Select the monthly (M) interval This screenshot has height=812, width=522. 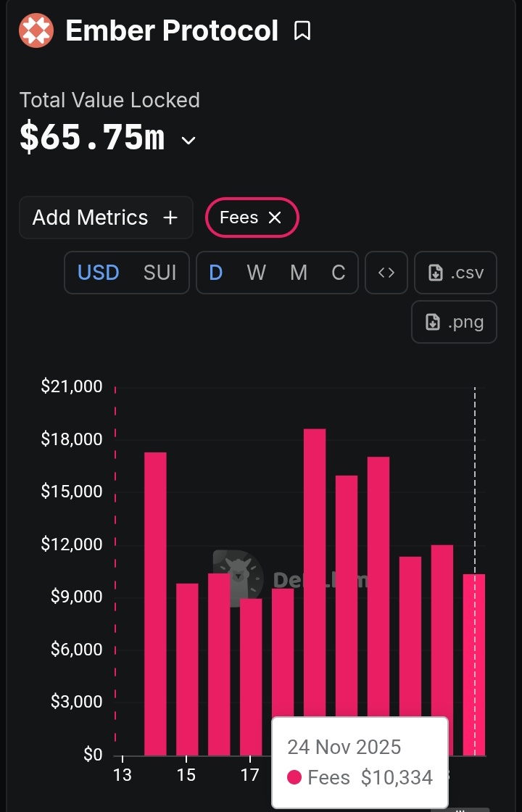pyautogui.click(x=298, y=273)
